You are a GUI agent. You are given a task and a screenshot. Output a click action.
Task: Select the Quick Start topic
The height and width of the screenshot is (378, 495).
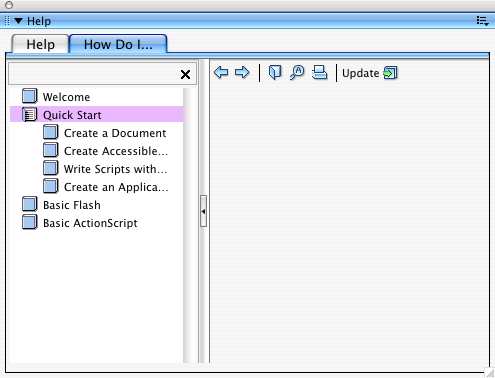click(72, 115)
